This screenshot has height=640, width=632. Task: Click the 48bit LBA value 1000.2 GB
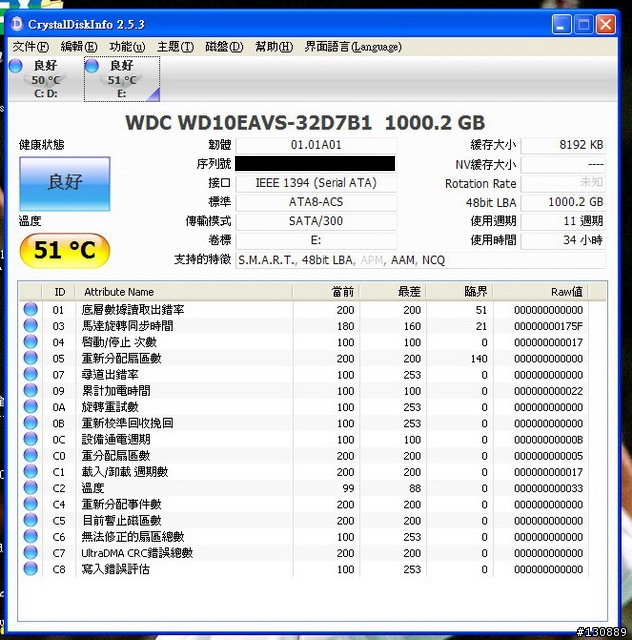click(563, 202)
